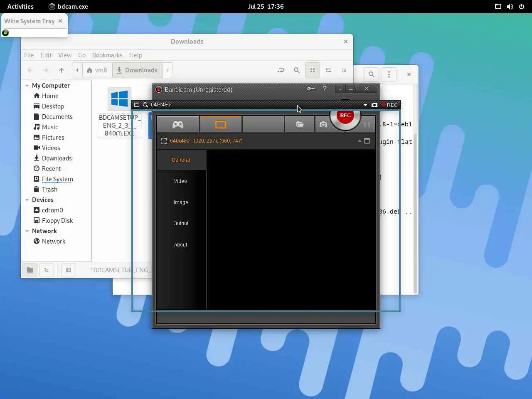Click the key registration icon in Bandicam title bar
The image size is (532, 399).
(310, 89)
